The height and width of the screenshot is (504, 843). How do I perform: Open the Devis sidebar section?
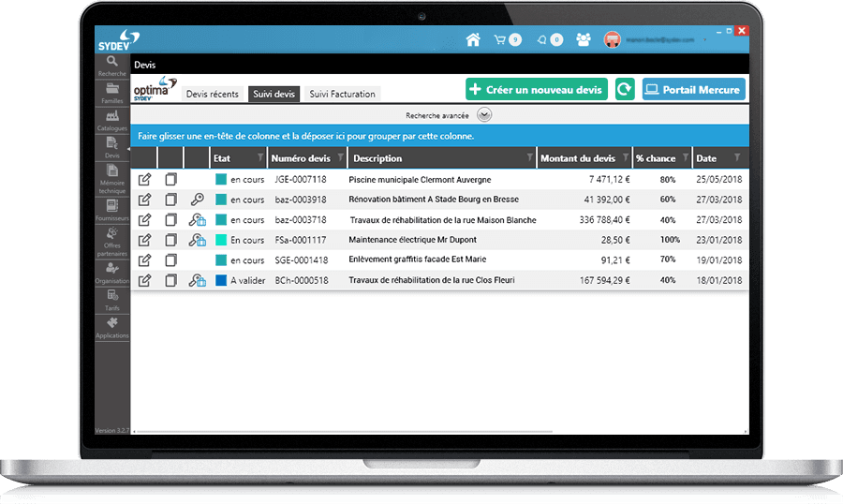point(111,148)
